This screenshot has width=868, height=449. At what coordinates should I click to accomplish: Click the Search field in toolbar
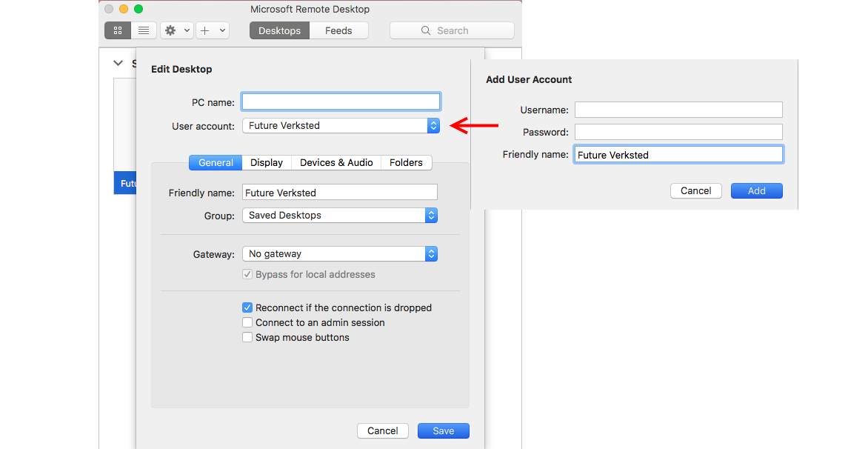coord(452,30)
